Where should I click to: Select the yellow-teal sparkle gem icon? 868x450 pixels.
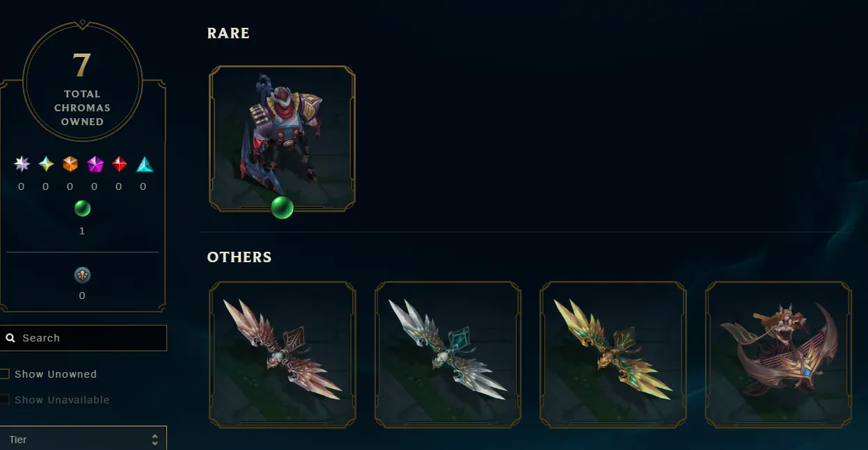point(46,164)
